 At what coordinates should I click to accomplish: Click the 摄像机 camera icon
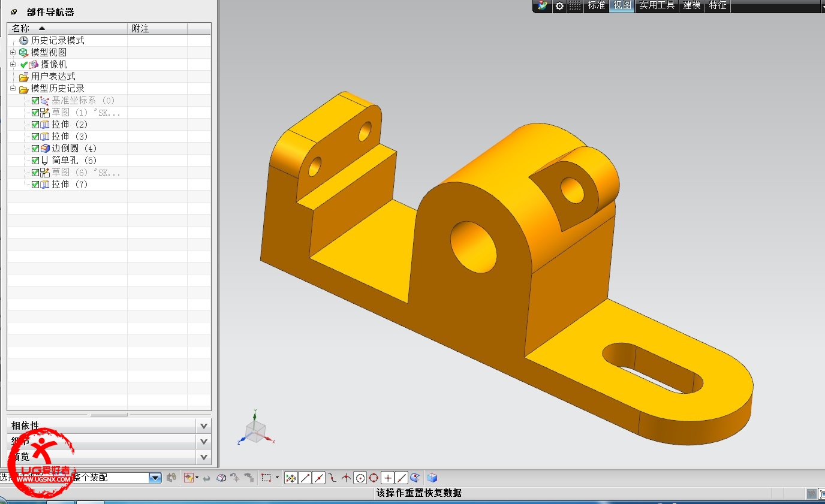(34, 64)
